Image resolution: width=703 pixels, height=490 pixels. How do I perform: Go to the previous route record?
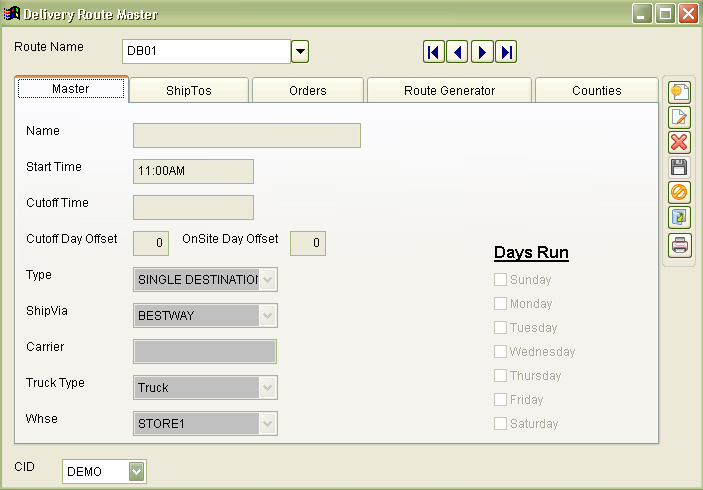click(457, 52)
